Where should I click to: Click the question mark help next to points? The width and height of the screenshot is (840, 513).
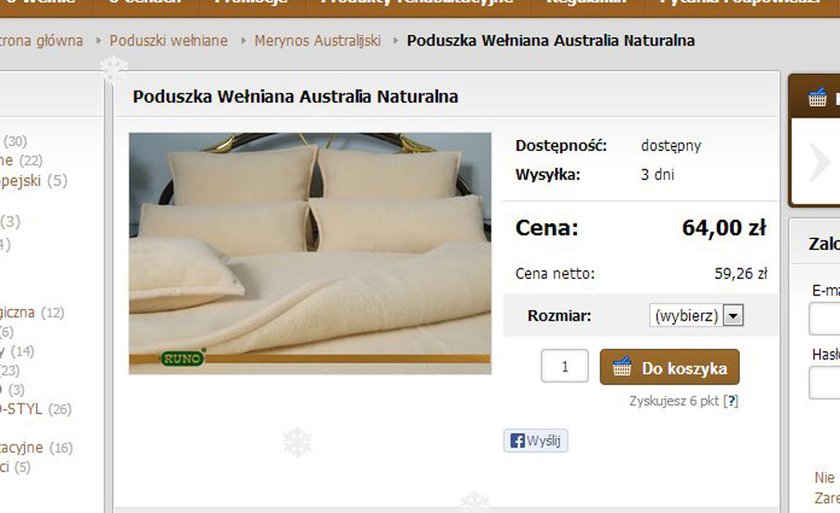(731, 401)
